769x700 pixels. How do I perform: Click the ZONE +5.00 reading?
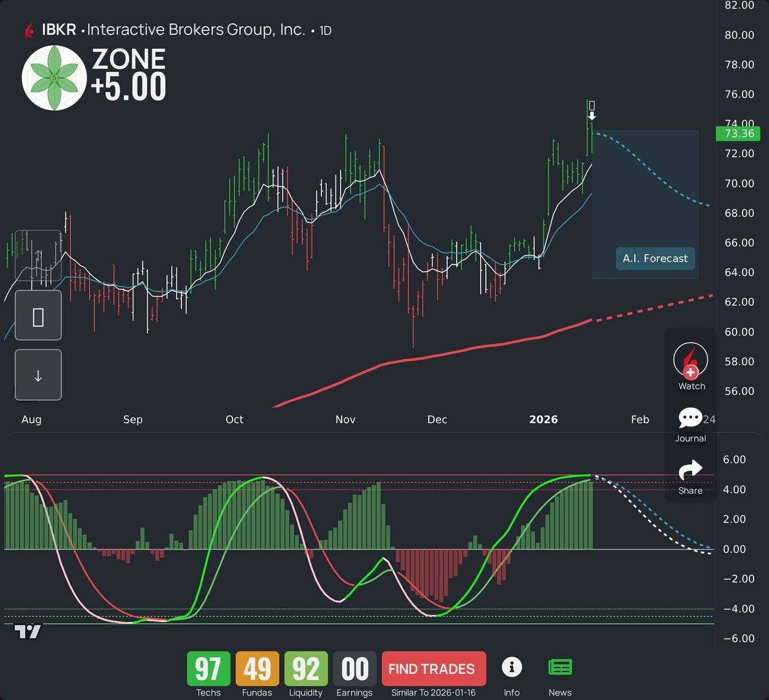click(128, 75)
